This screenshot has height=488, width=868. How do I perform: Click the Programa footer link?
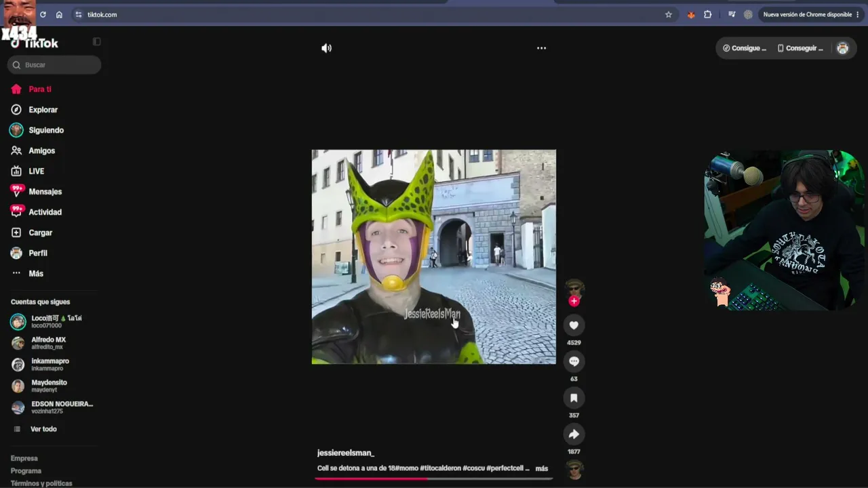tap(26, 471)
